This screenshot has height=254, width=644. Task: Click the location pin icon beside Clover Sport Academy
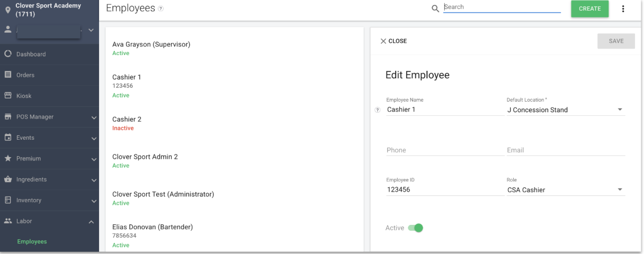point(8,10)
